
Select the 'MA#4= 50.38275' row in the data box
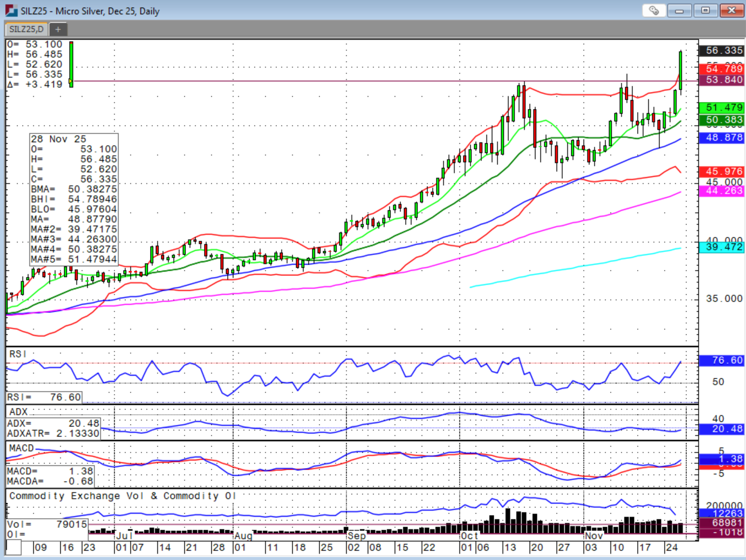point(74,249)
